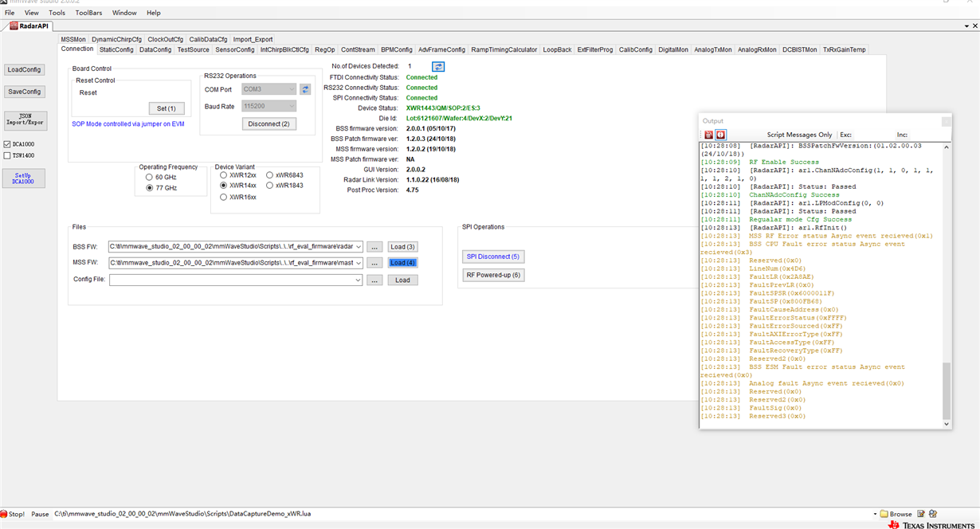The image size is (980, 529).
Task: Click the last script settings icon
Action: [x=933, y=514]
